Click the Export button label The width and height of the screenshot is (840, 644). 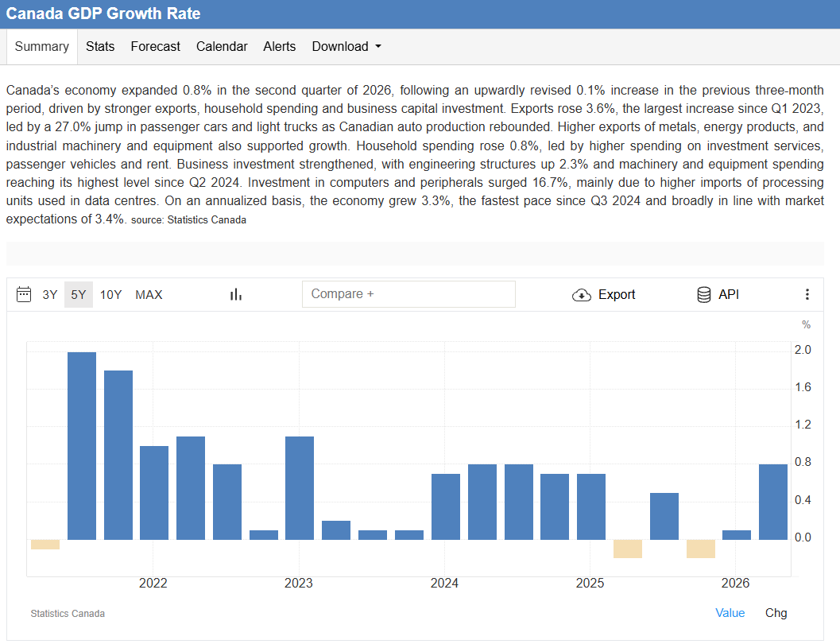click(x=617, y=294)
